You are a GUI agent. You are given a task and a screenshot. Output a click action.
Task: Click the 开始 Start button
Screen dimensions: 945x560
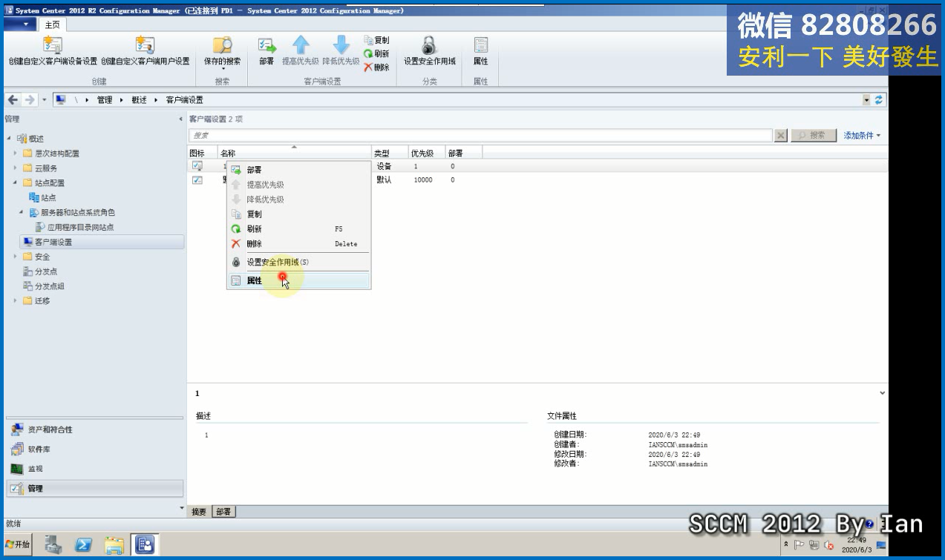point(18,544)
